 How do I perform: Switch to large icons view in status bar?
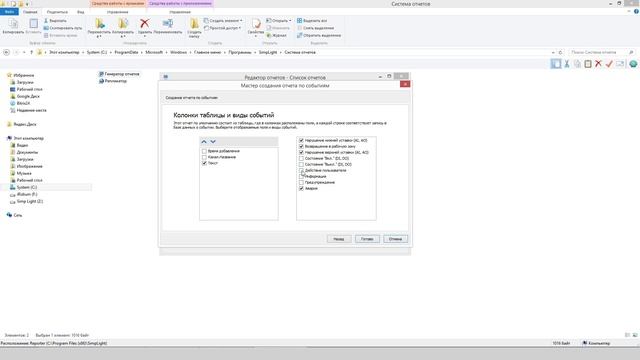click(635, 335)
